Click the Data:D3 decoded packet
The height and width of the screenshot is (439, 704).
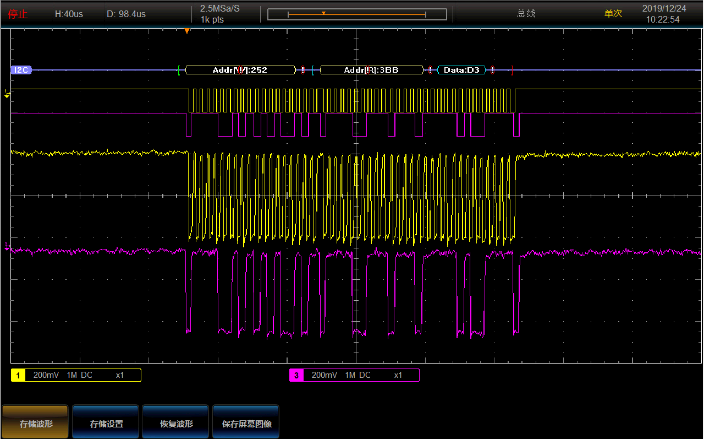tap(462, 70)
